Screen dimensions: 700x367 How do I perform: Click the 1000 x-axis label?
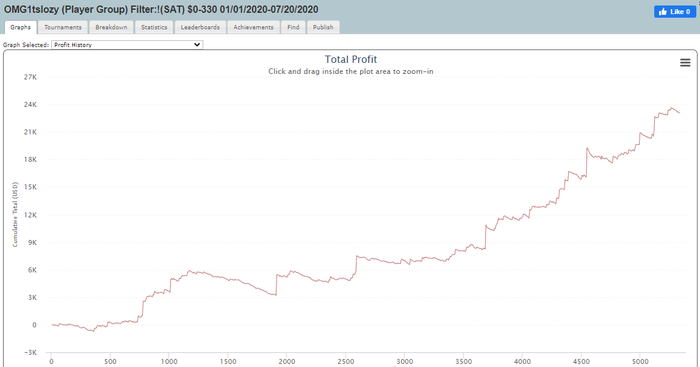tap(169, 362)
